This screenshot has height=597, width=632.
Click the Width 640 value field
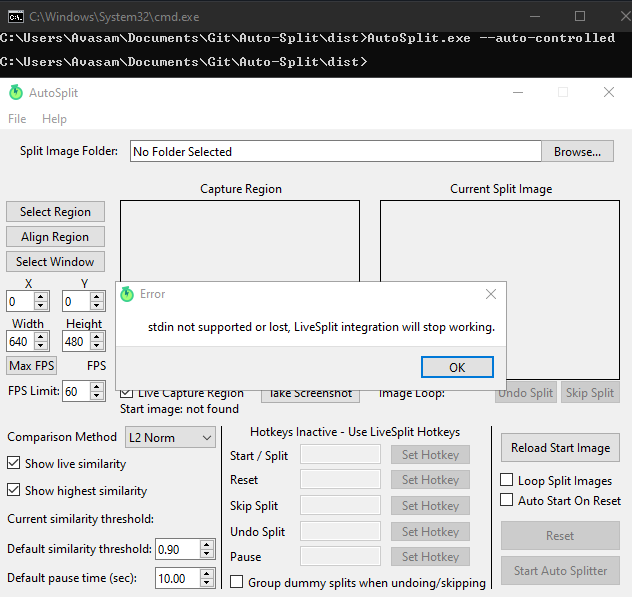[21, 341]
